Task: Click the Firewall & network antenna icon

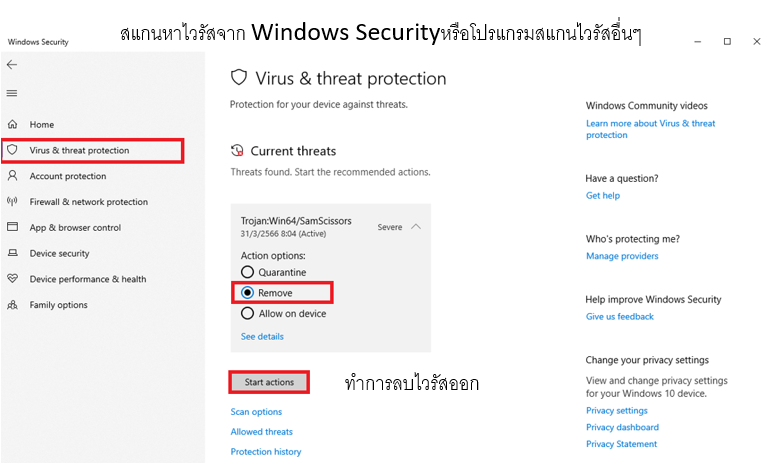Action: click(x=13, y=201)
